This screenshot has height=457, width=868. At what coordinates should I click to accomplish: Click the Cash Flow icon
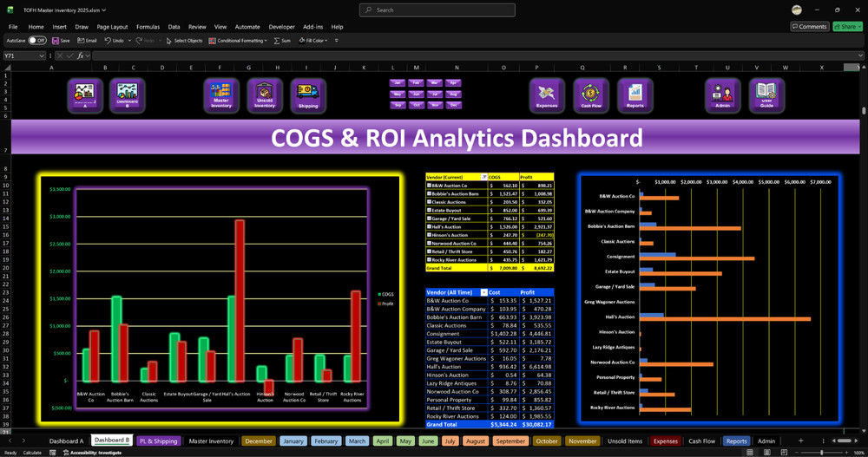coord(591,95)
